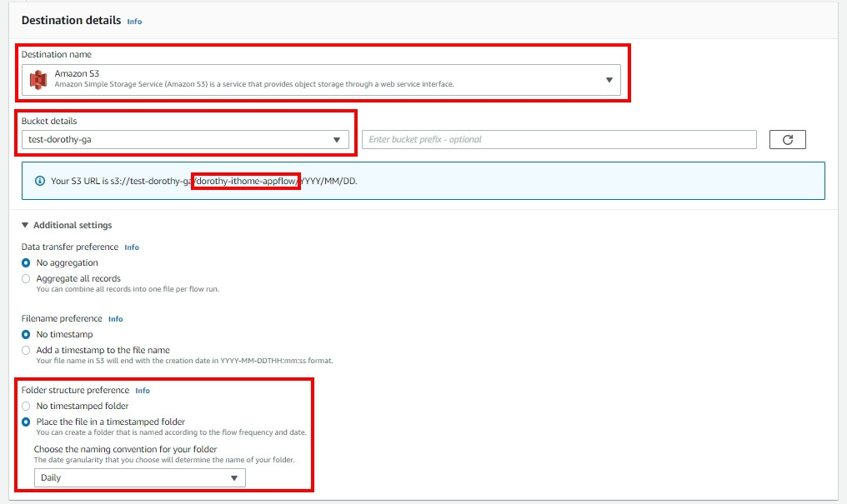Viewport: 847px width, 504px height.
Task: Open the Destination name Amazon S3 dropdown
Action: tap(321, 80)
